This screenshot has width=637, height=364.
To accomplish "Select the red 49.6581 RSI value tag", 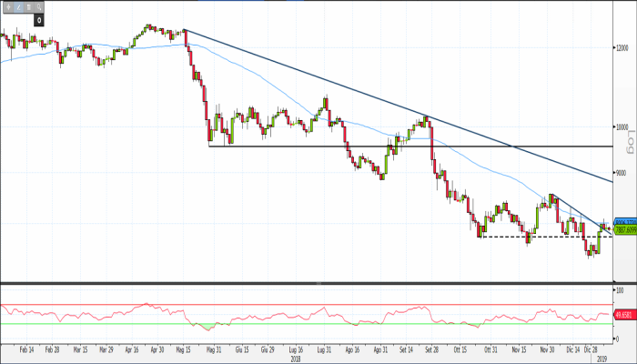I will coord(624,315).
